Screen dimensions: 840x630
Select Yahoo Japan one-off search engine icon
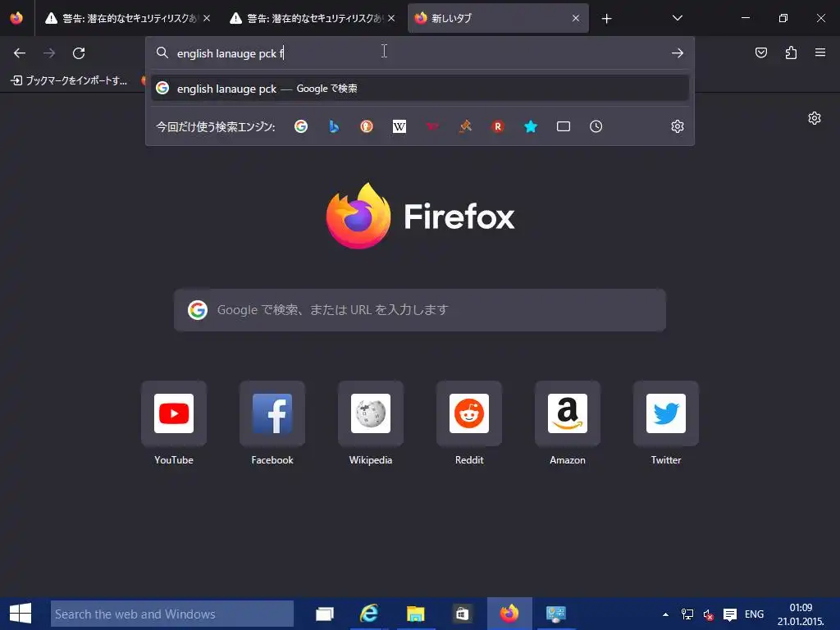point(432,126)
